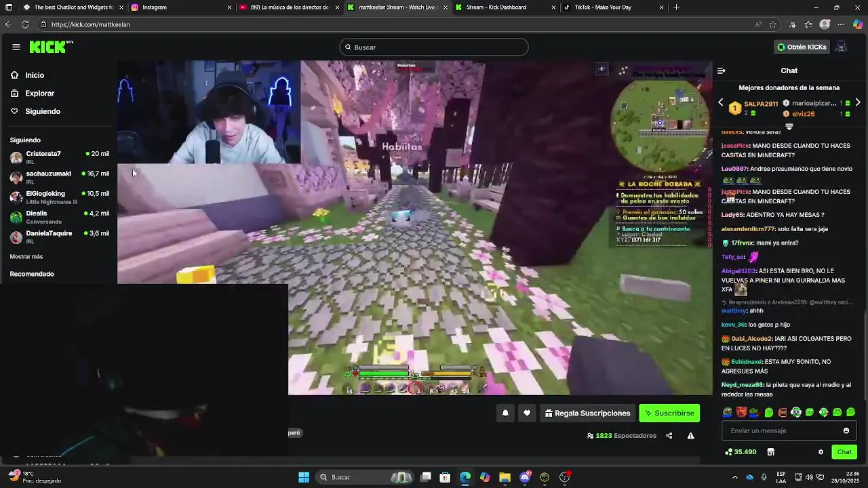Open the tab actions menu

[x=8, y=7]
